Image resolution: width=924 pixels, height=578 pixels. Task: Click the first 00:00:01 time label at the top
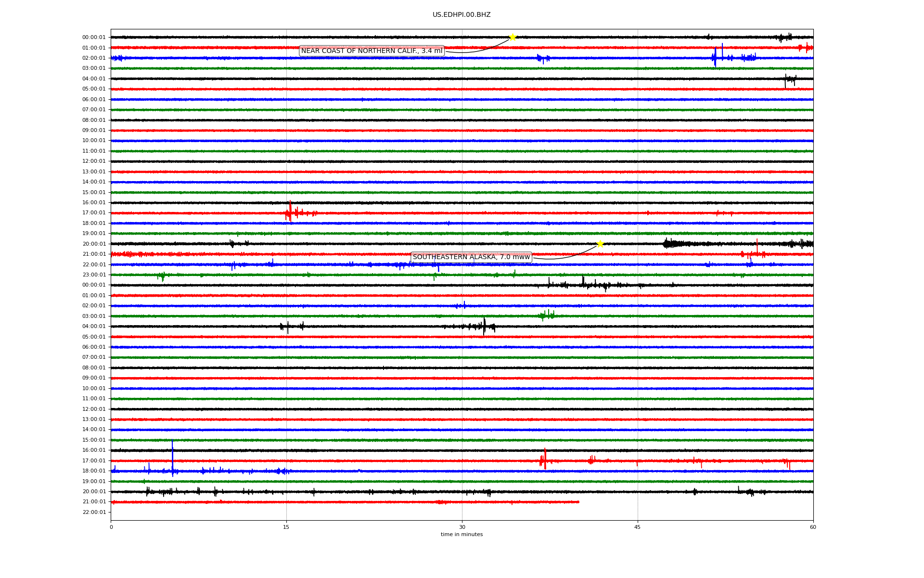[94, 38]
